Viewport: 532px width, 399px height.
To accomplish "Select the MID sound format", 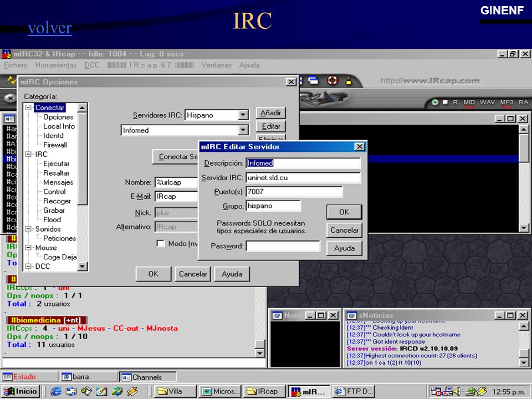I will (x=469, y=102).
